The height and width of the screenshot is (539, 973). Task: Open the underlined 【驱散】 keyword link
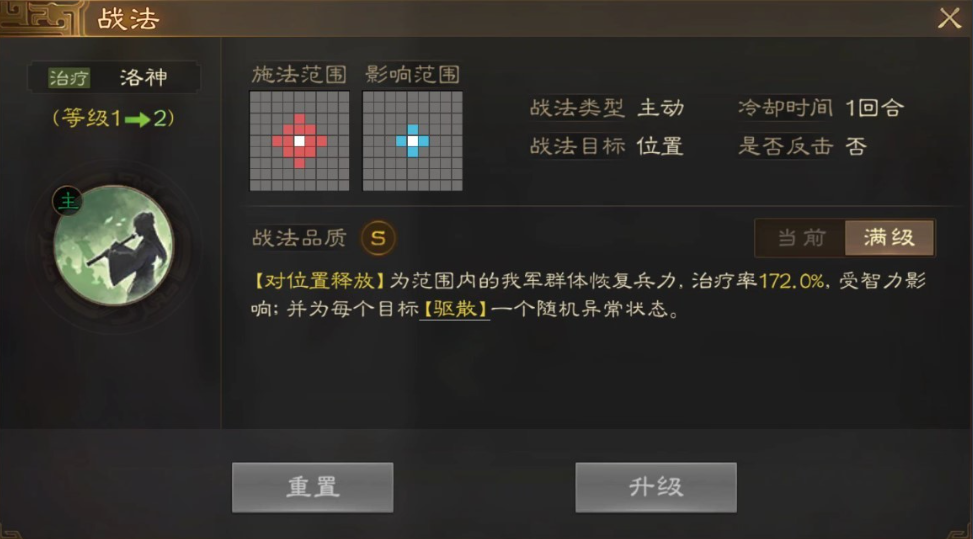pyautogui.click(x=455, y=308)
